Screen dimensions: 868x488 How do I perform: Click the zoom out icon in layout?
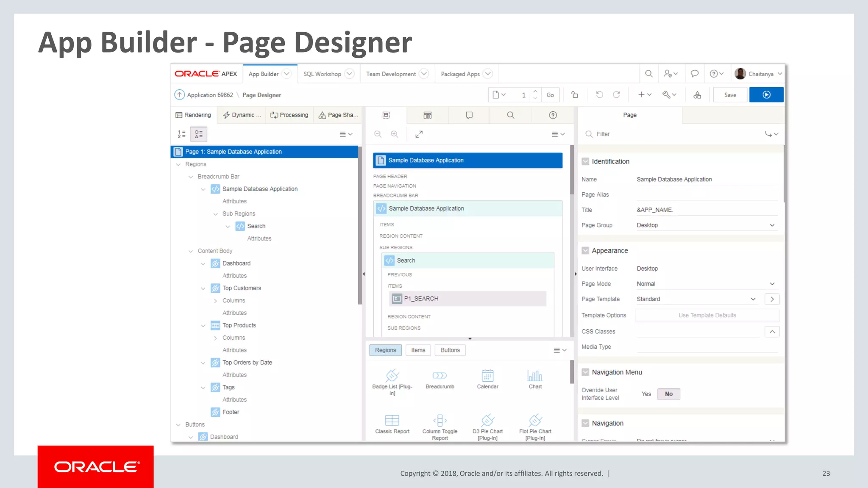(x=378, y=134)
